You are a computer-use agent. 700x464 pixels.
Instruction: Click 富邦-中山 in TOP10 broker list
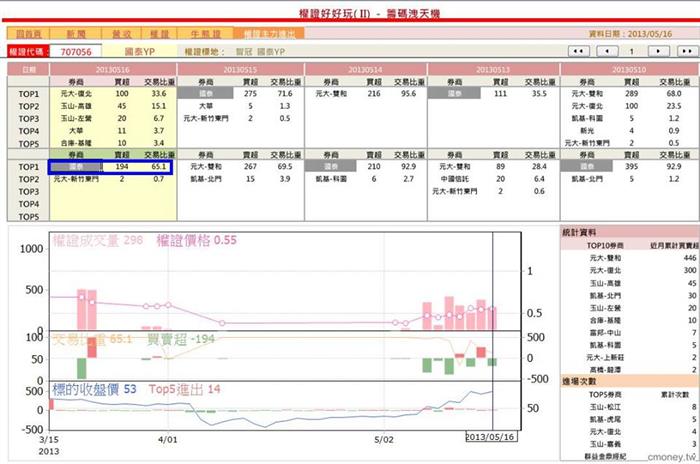(x=605, y=333)
